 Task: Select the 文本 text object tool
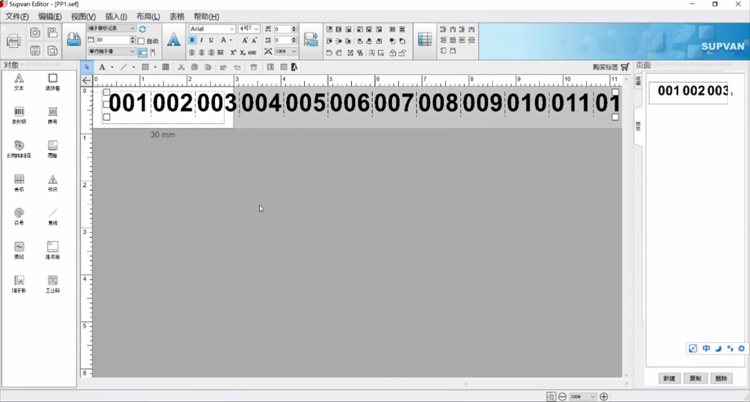click(19, 80)
